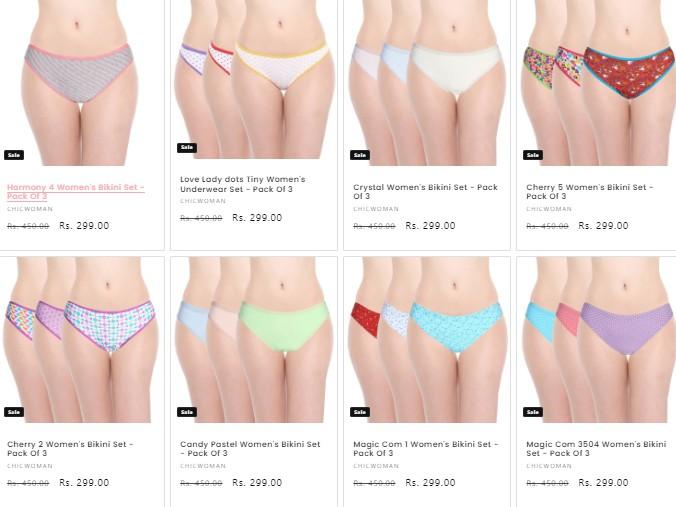Click the Harmony 4 product image
This screenshot has width=676, height=507.
click(x=81, y=83)
